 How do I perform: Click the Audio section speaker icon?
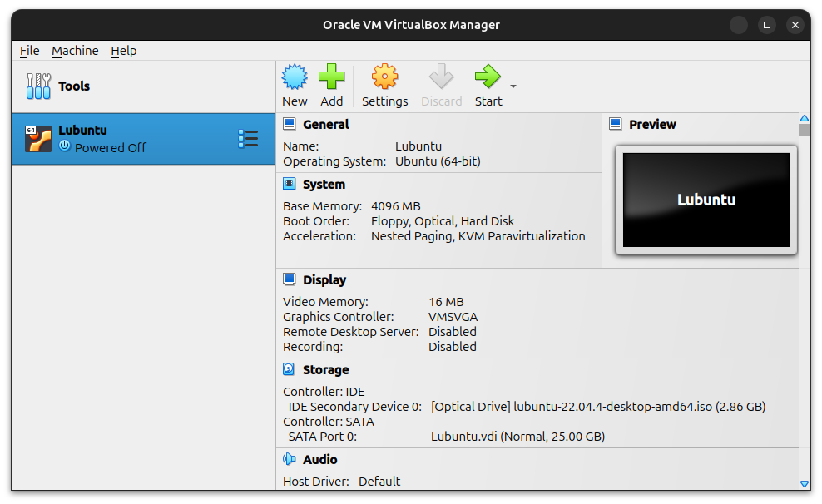289,459
